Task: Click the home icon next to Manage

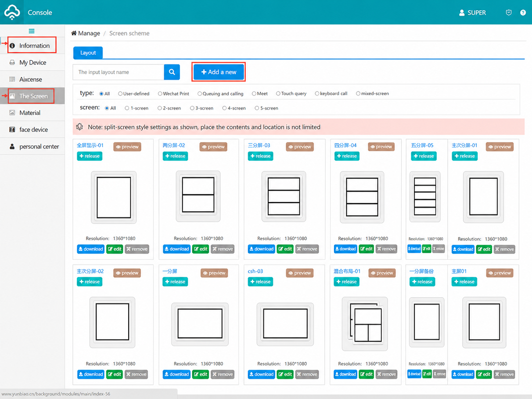Action: point(74,33)
